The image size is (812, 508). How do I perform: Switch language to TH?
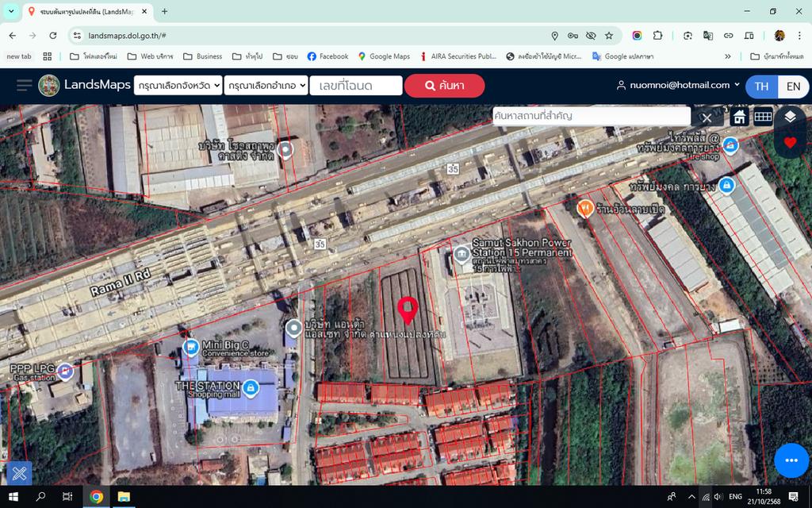pos(761,87)
